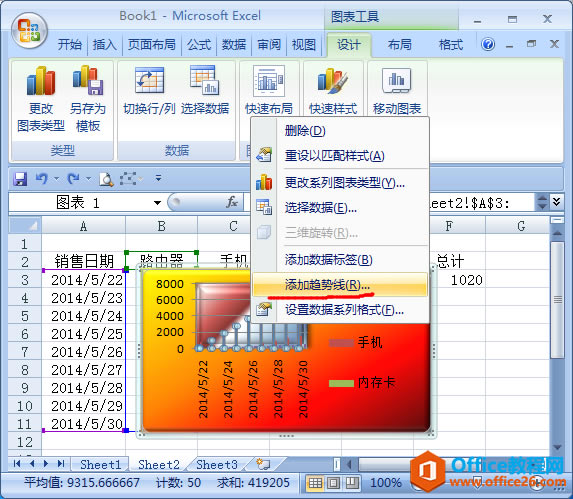Expand the Name Box dropdown arrow
The width and height of the screenshot is (573, 499).
158,203
